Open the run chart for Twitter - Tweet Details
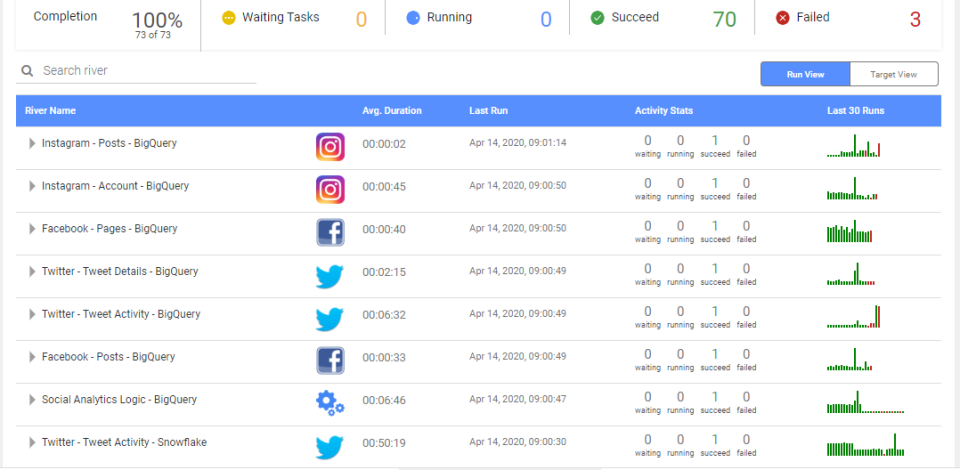 point(851,274)
